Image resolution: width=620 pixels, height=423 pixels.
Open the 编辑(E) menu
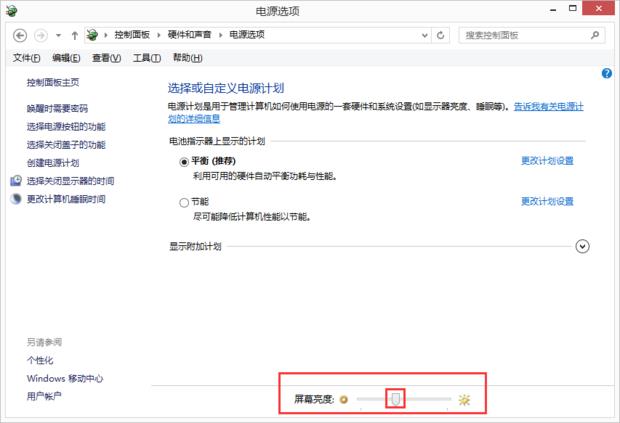pos(66,58)
